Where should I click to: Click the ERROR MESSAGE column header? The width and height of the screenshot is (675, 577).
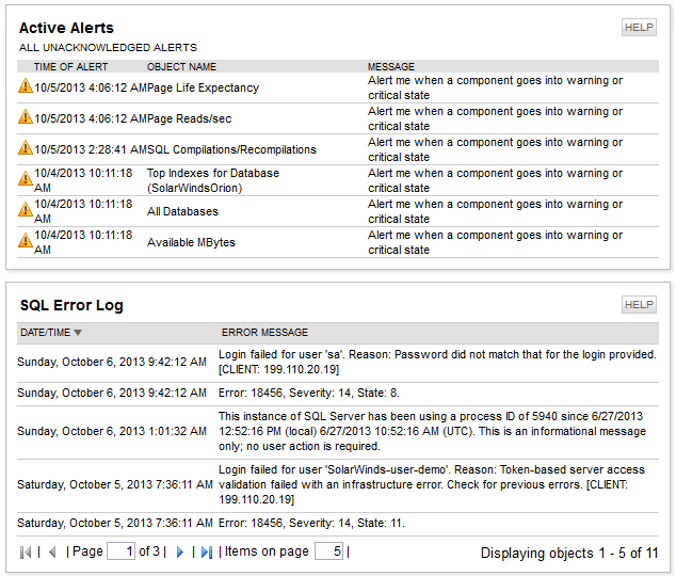(265, 332)
